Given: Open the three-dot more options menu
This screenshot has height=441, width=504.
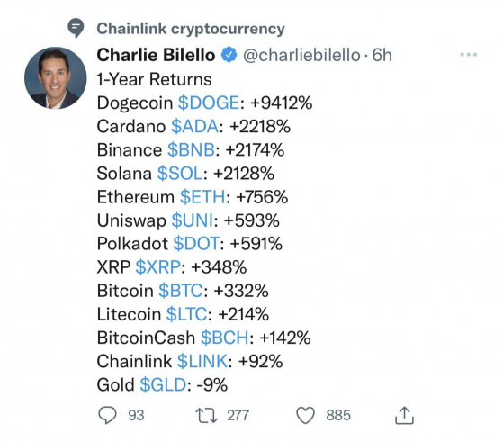Looking at the screenshot, I should point(468,55).
